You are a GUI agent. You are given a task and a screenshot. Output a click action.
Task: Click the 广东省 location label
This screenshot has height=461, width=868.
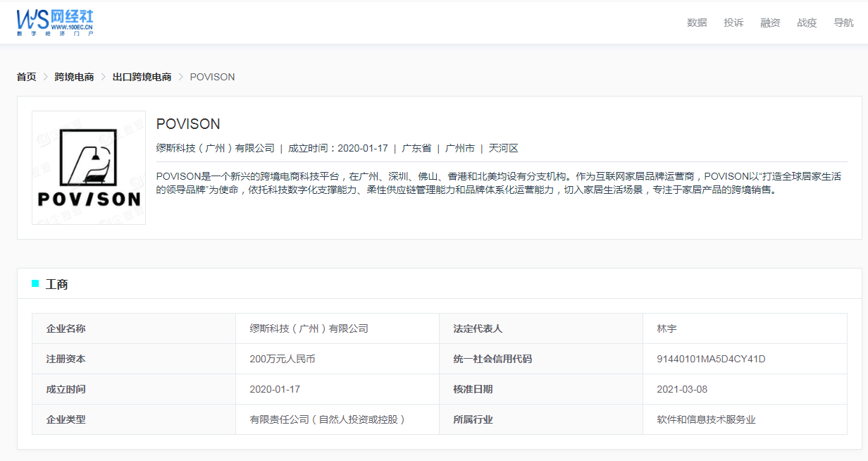pyautogui.click(x=416, y=148)
